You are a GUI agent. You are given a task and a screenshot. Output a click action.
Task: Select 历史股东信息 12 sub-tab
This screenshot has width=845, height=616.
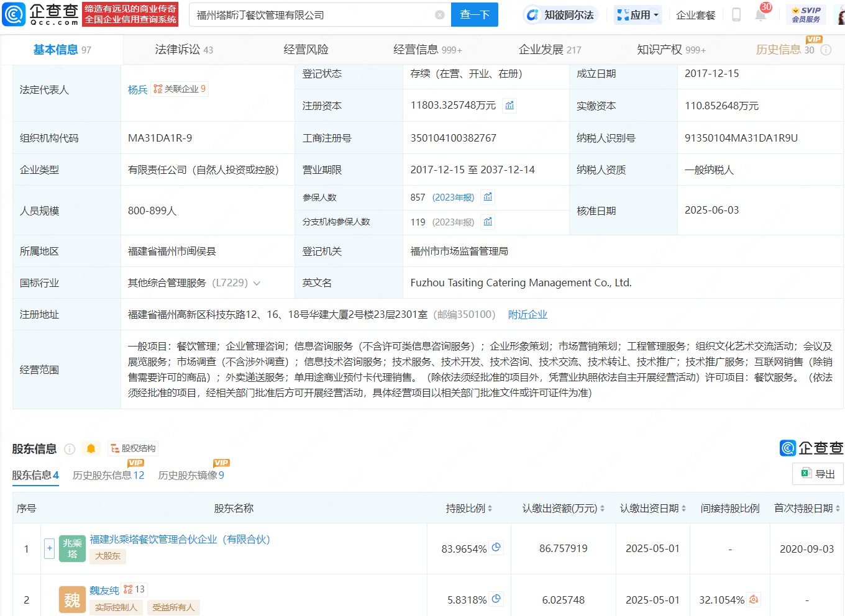coord(108,475)
